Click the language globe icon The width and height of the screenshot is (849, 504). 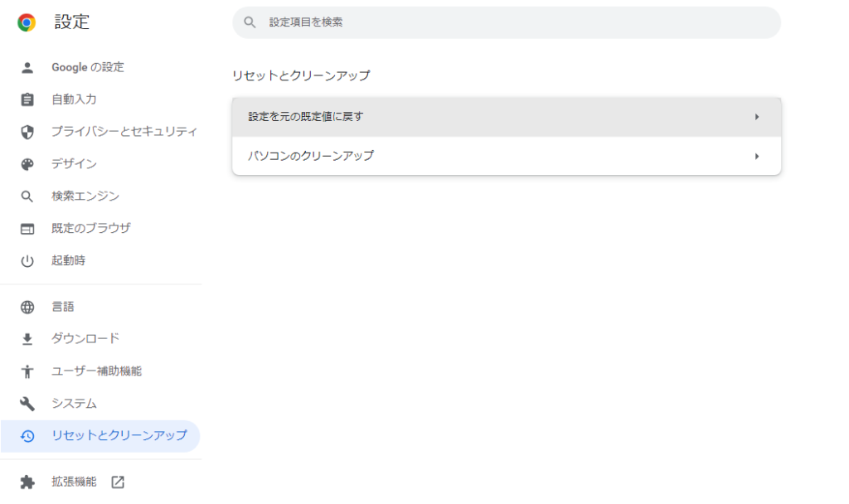pyautogui.click(x=27, y=308)
